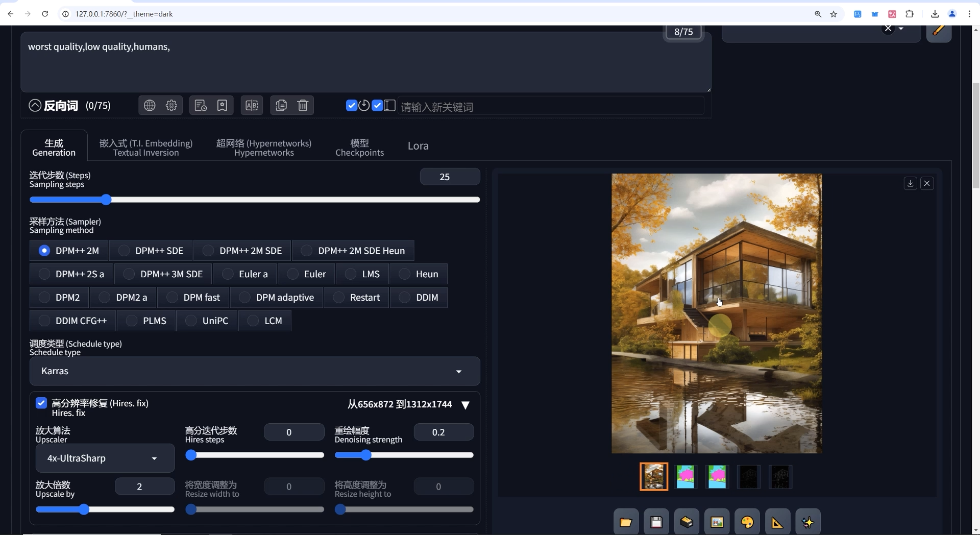
Task: Toggle the checkbox beside the text-cursor icon
Action: pyautogui.click(x=377, y=106)
